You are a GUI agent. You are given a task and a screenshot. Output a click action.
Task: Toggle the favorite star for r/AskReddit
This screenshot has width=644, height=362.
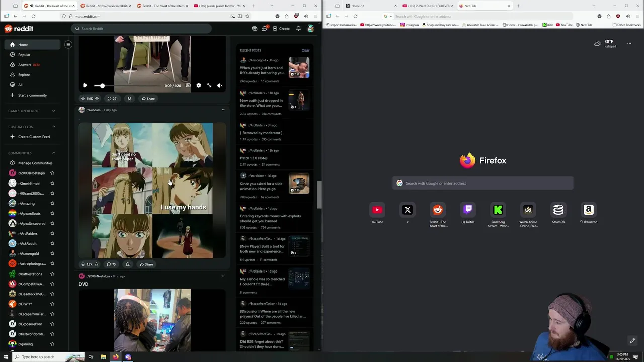52,243
